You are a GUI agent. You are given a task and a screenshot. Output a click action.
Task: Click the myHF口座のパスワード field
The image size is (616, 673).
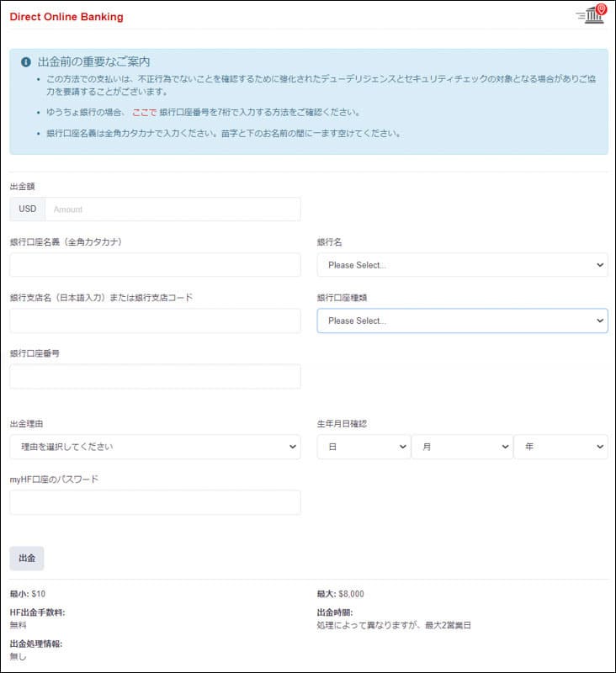155,502
